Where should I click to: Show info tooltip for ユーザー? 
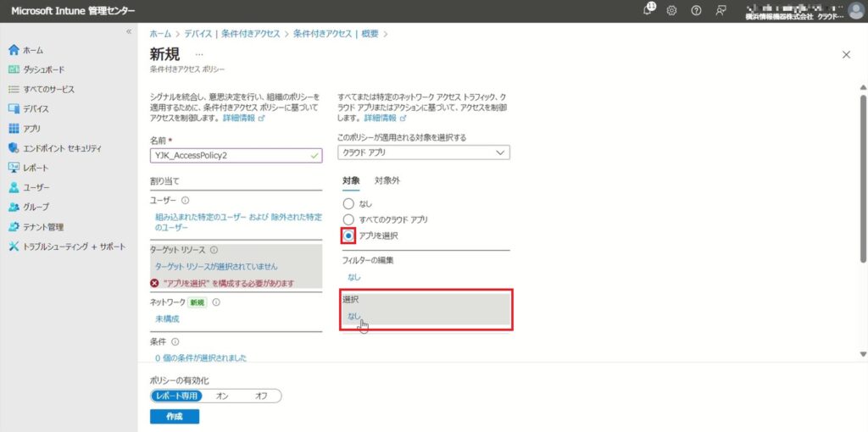(186, 200)
